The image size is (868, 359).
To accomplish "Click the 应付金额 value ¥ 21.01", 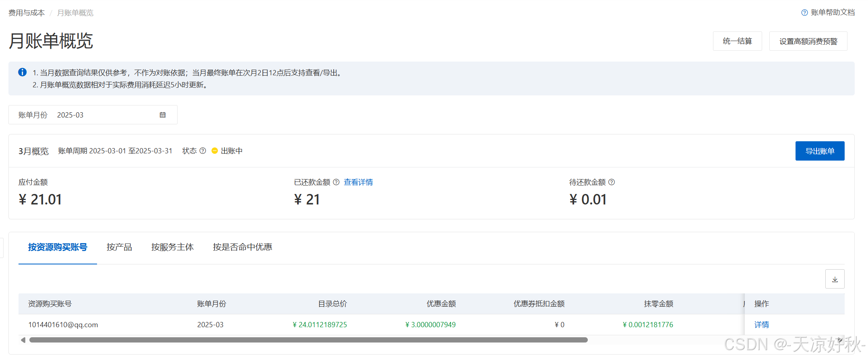I will coord(40,199).
